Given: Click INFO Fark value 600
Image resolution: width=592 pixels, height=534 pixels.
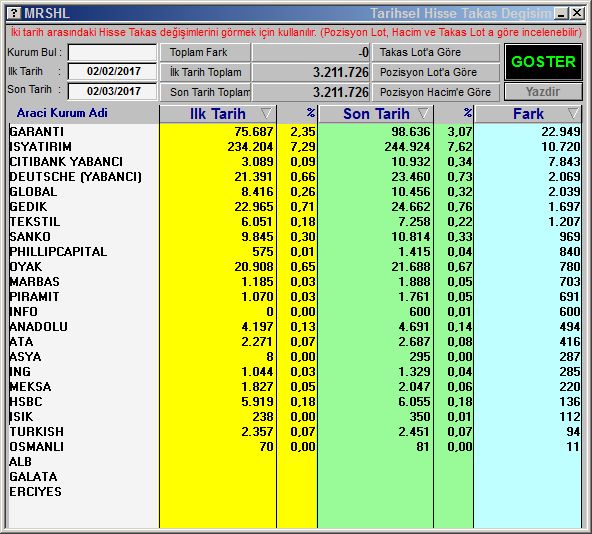Looking at the screenshot, I should (570, 312).
